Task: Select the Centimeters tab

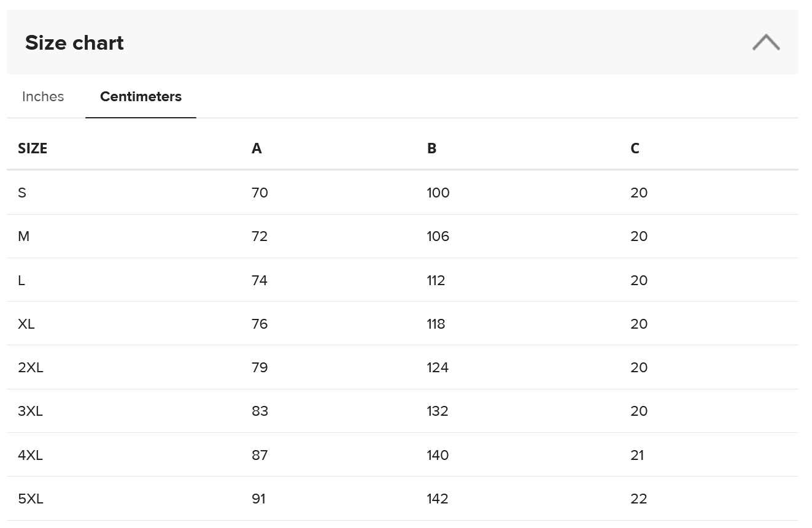Action: coord(141,97)
